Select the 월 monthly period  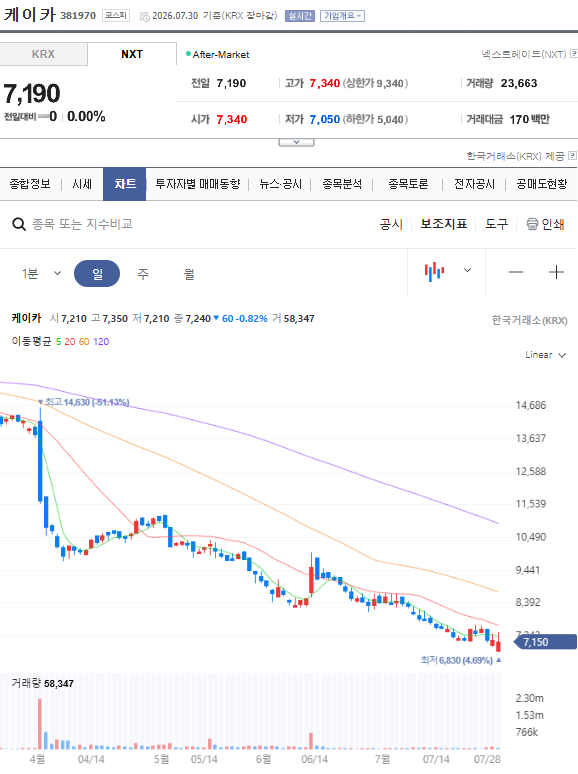click(189, 273)
